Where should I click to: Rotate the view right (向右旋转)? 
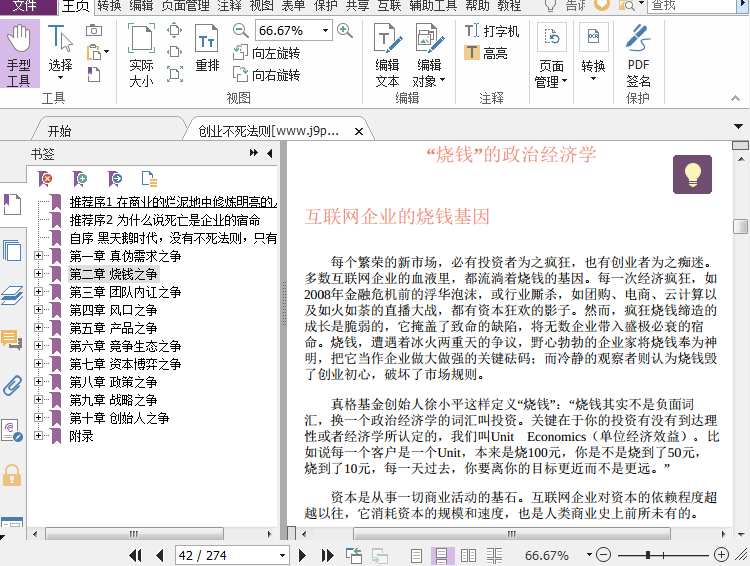pyautogui.click(x=267, y=75)
